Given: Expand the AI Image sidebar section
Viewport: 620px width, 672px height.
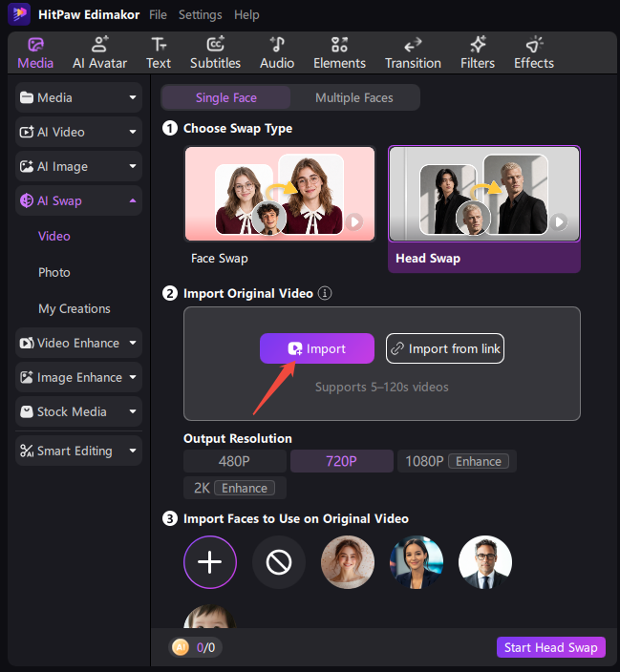Looking at the screenshot, I should (x=78, y=166).
